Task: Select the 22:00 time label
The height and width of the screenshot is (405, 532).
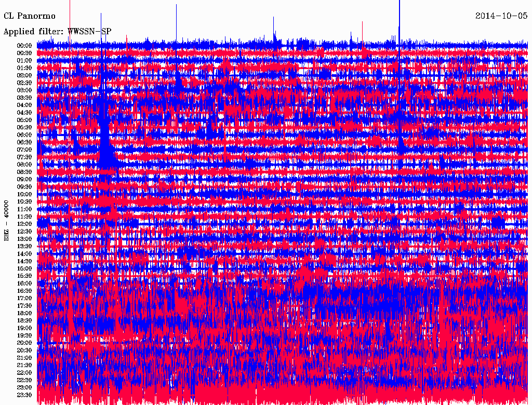Action: pyautogui.click(x=24, y=372)
